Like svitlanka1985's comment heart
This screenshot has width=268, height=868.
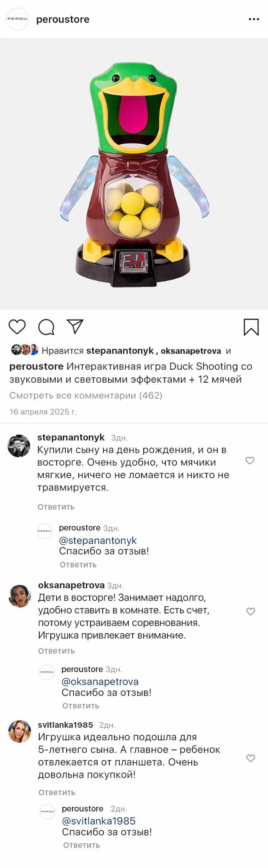pyautogui.click(x=250, y=758)
